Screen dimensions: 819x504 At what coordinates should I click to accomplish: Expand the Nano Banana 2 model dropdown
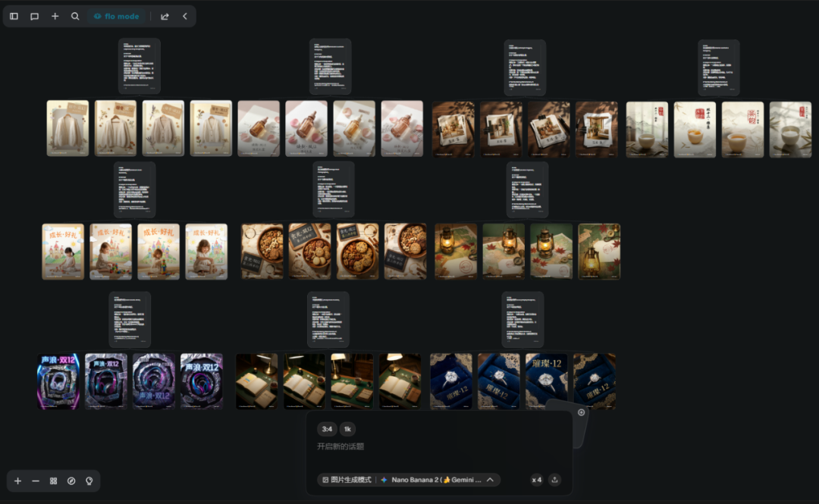(437, 480)
